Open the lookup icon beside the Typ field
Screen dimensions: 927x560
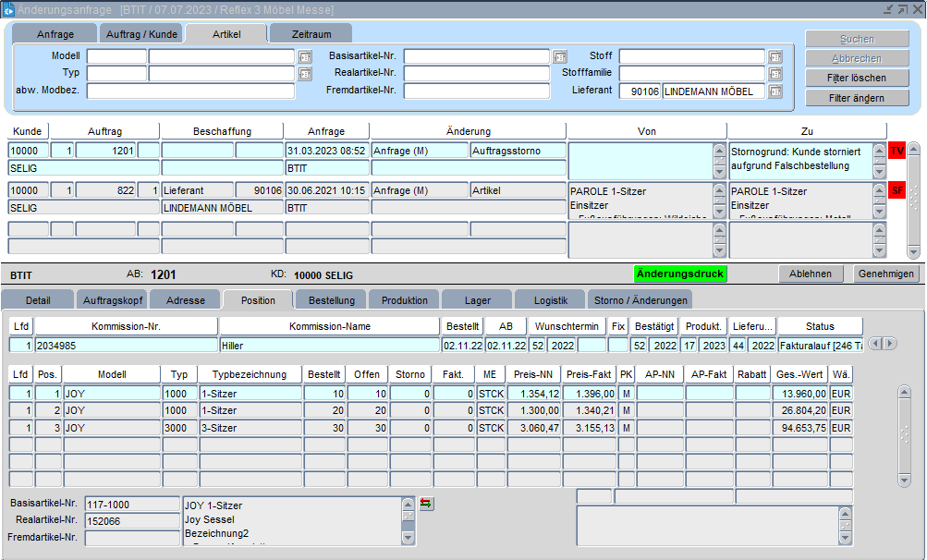tap(305, 73)
